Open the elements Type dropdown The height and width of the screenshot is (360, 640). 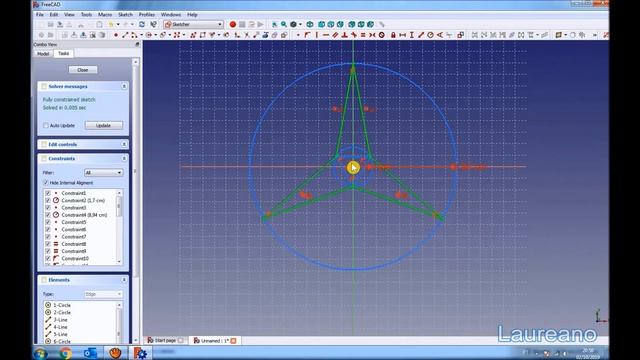pyautogui.click(x=103, y=294)
